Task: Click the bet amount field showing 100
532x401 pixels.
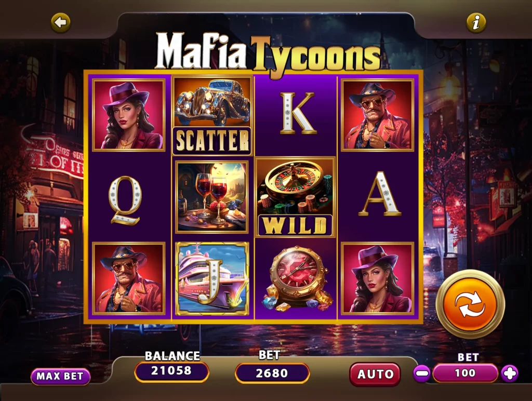Action: pos(465,373)
